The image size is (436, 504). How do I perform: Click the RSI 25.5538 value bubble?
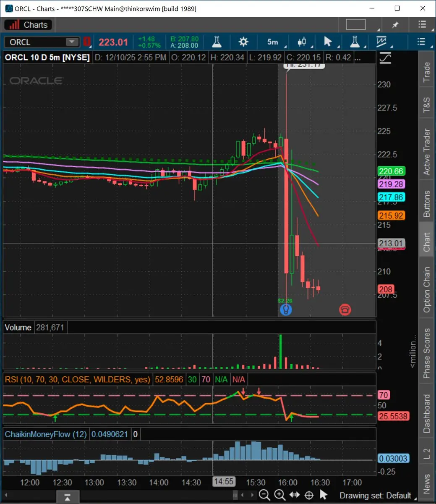click(x=393, y=416)
